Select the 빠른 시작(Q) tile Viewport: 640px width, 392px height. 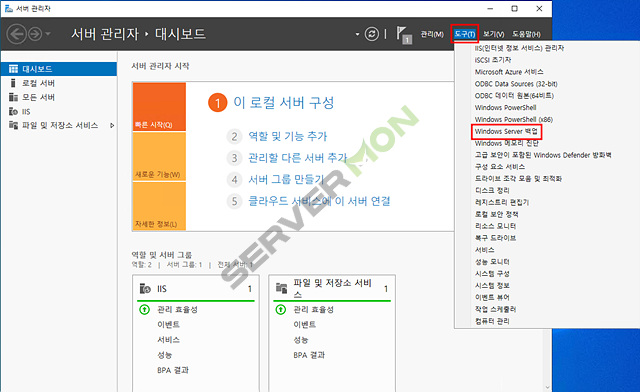coord(159,107)
